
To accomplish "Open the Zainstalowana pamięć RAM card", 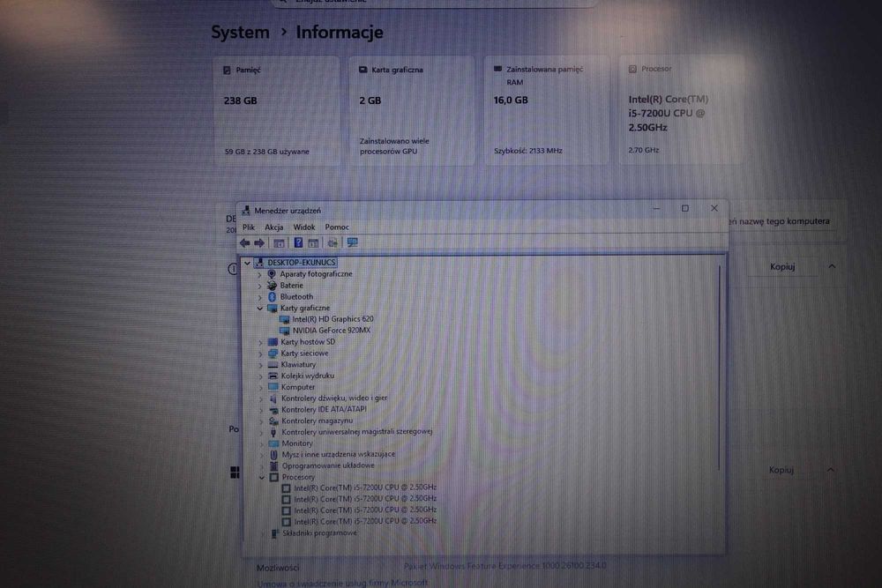I will pos(546,110).
